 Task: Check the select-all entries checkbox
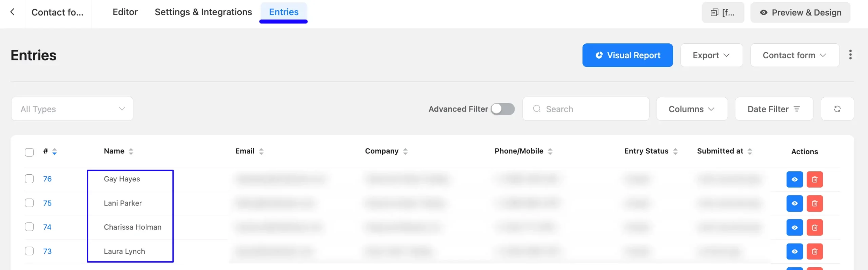pyautogui.click(x=29, y=152)
